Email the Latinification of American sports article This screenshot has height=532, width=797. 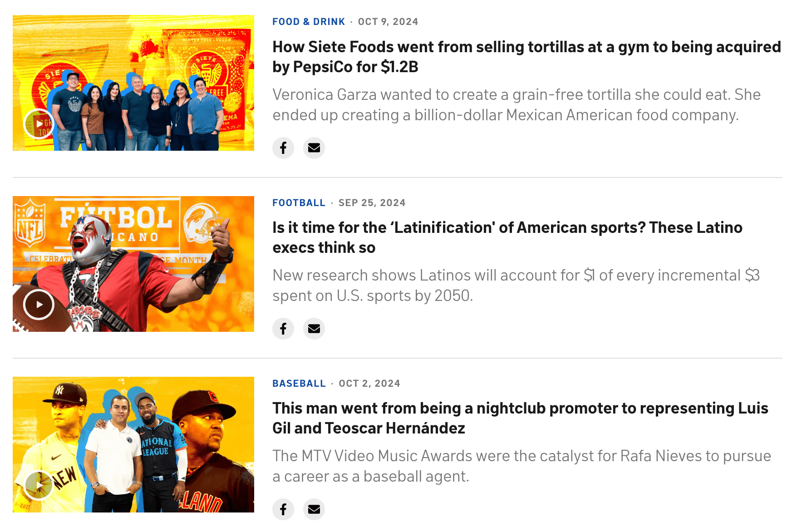(314, 329)
